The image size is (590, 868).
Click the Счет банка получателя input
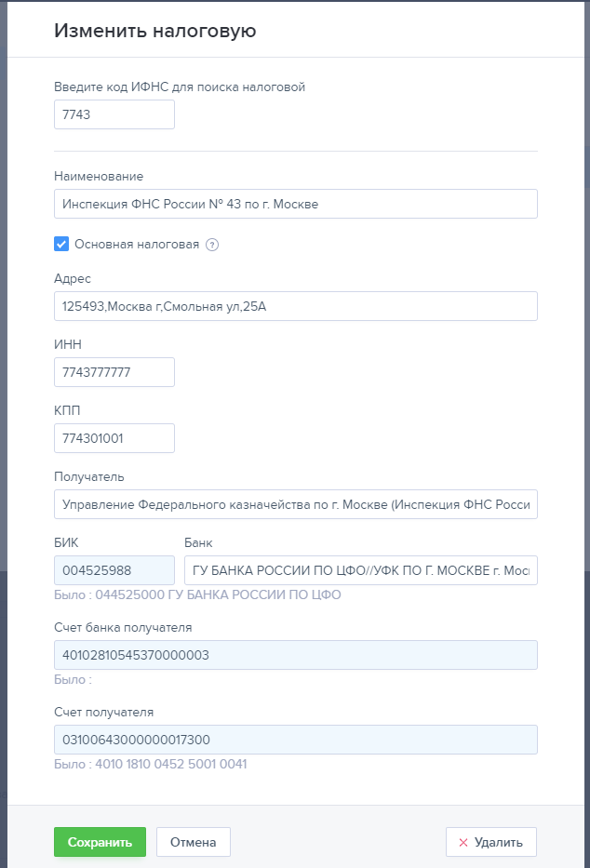(296, 655)
